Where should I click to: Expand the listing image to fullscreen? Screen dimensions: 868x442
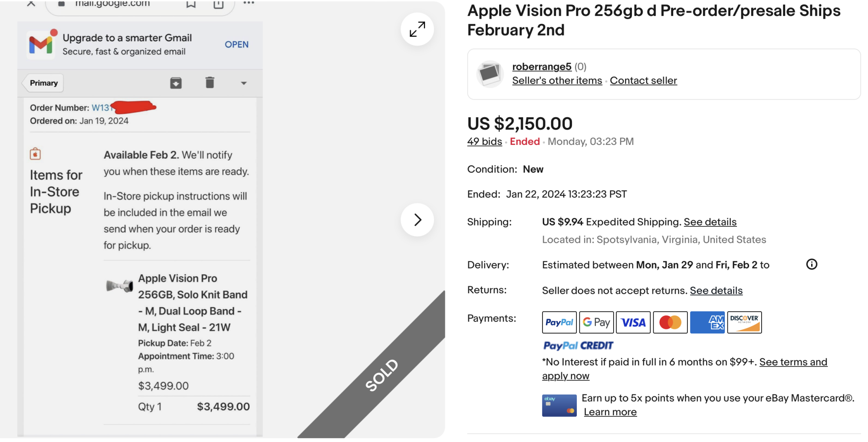[417, 29]
